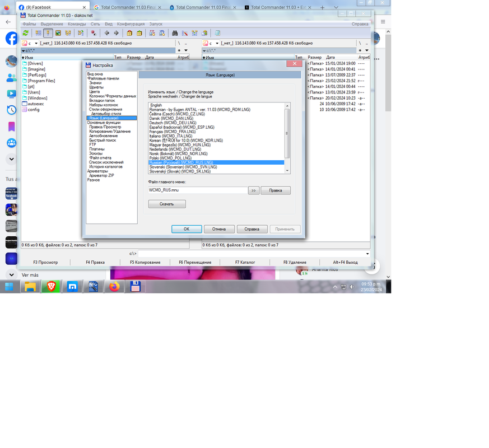Click F3 Просмотр function button
The height and width of the screenshot is (448, 489).
[45, 263]
